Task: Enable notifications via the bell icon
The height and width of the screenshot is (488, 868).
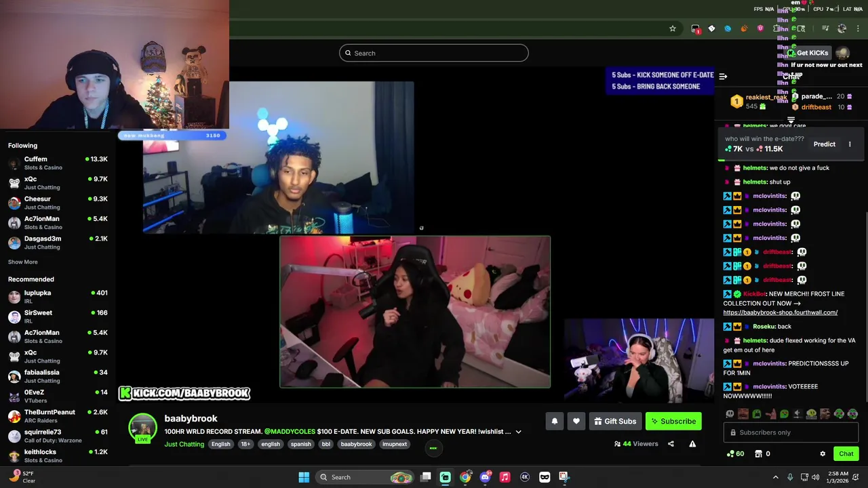Action: click(x=554, y=422)
